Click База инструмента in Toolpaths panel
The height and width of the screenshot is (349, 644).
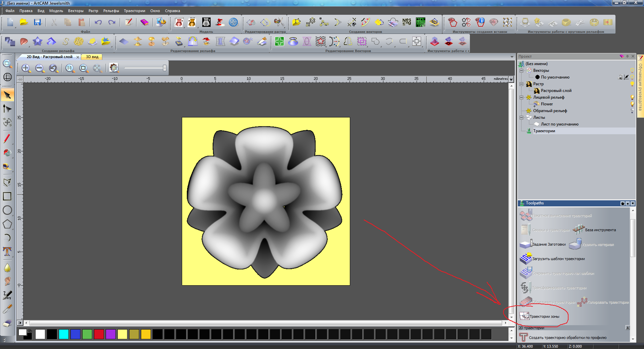pyautogui.click(x=594, y=230)
